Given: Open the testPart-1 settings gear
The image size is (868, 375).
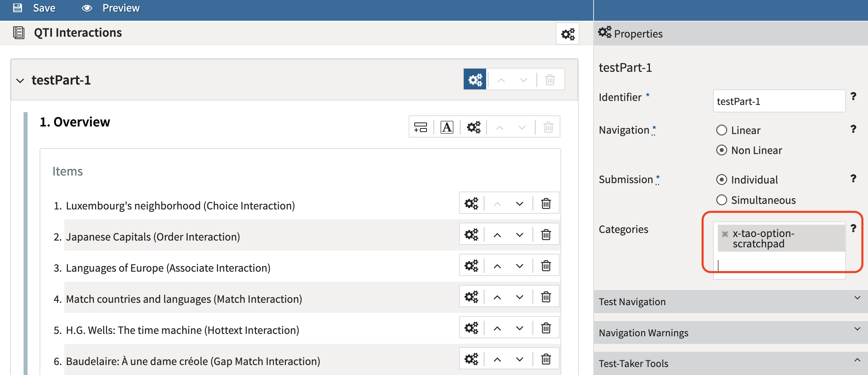Looking at the screenshot, I should click(x=474, y=79).
